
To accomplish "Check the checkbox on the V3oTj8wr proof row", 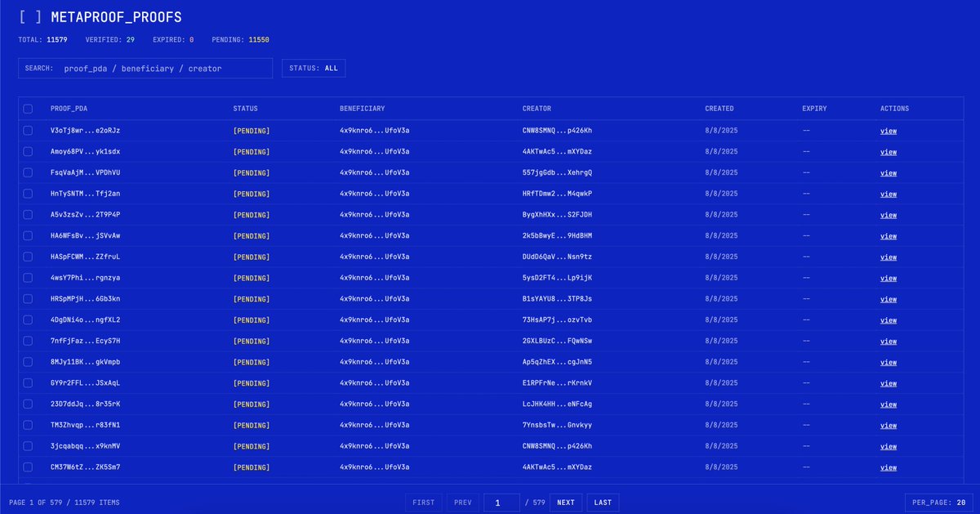I will coord(27,131).
